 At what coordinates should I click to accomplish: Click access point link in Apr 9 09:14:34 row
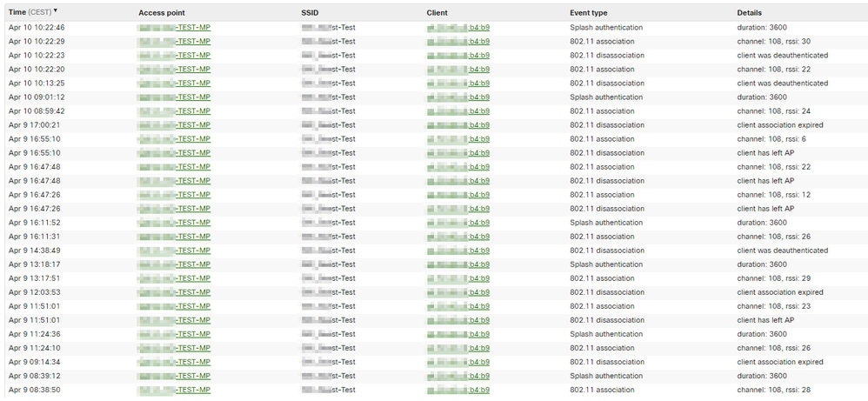(174, 362)
